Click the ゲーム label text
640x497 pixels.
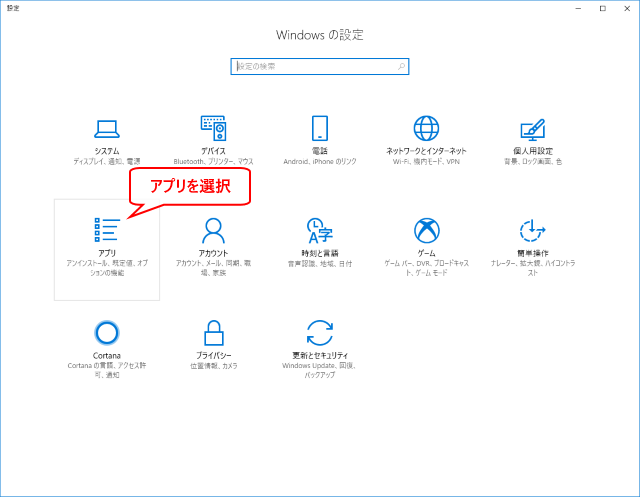point(426,253)
